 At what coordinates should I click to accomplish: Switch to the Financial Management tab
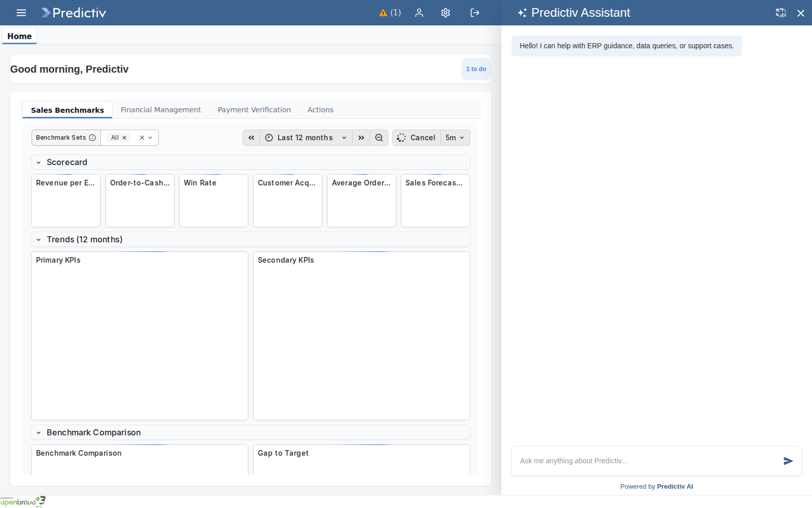[x=161, y=110]
